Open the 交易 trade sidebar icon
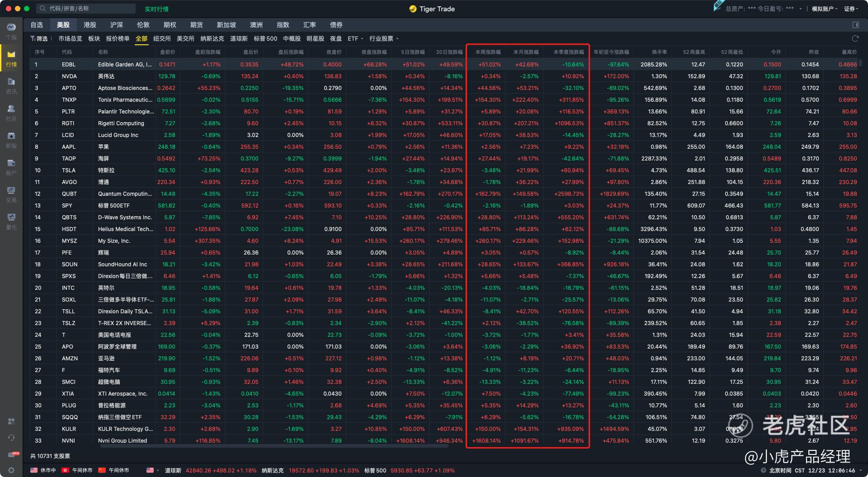868x477 pixels. coord(11,194)
